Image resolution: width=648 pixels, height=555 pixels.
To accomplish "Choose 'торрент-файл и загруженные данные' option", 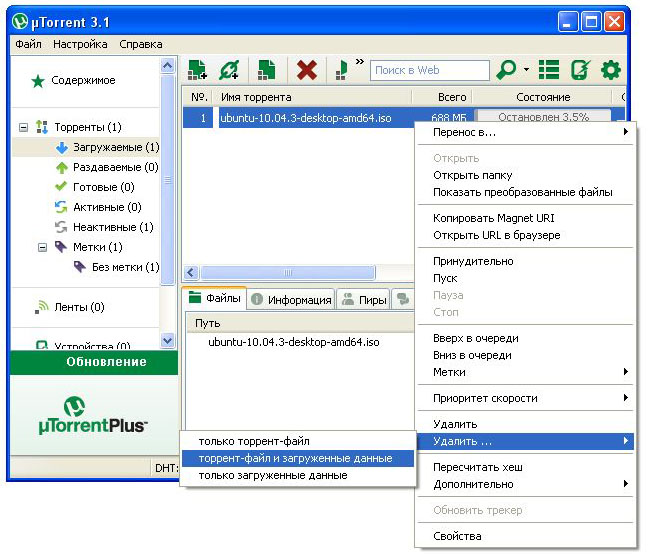I will pos(296,458).
